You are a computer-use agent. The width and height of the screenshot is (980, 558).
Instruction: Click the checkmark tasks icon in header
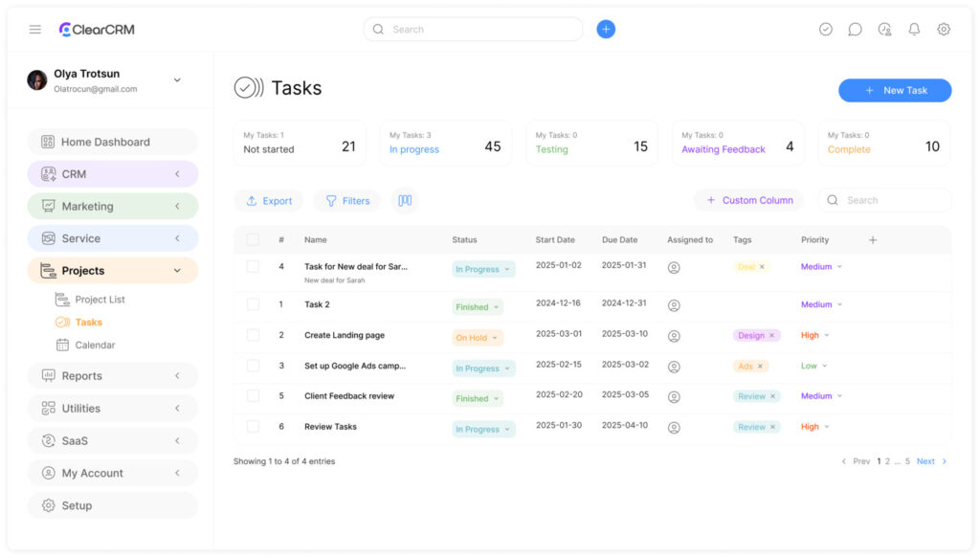coord(826,30)
